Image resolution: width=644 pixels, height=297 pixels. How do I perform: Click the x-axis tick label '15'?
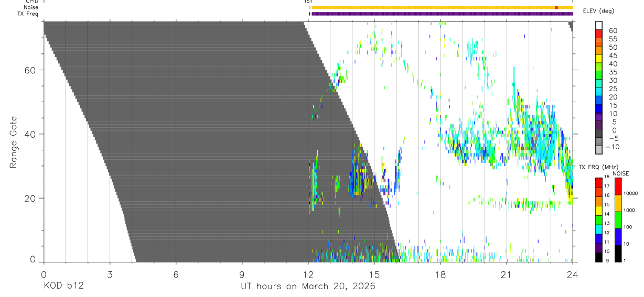[374, 274]
